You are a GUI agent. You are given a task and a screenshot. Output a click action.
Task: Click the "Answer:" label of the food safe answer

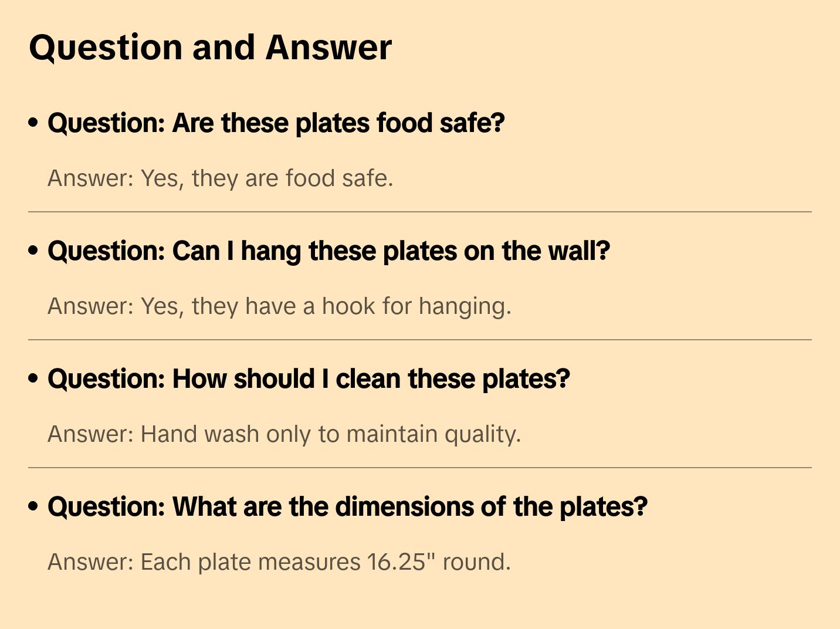click(91, 178)
